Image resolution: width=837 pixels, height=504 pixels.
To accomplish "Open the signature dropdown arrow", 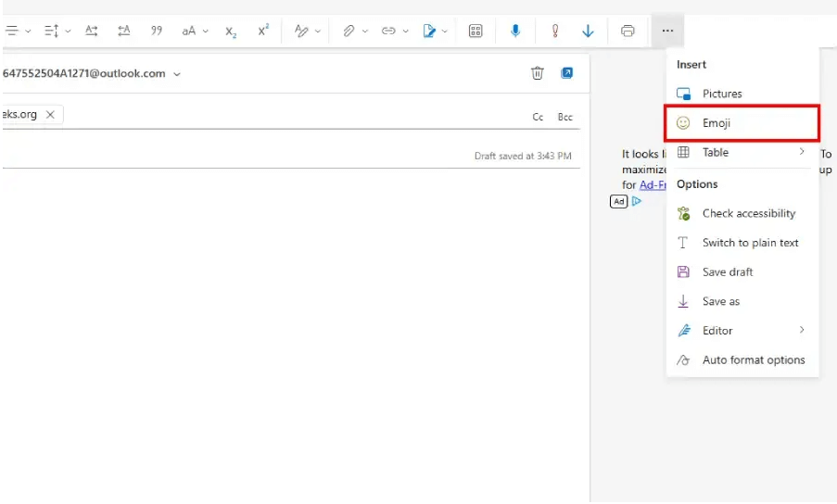I will pyautogui.click(x=445, y=31).
